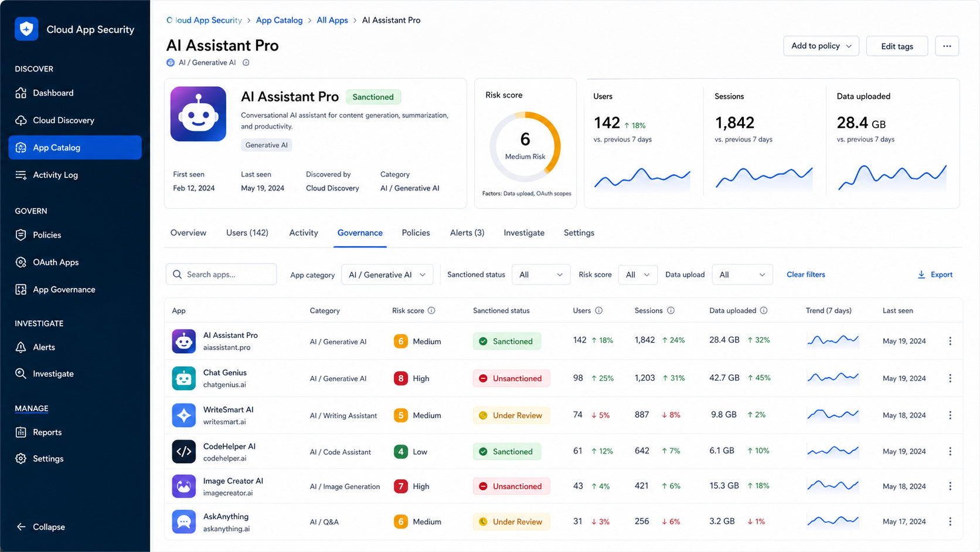This screenshot has width=980, height=552.
Task: Click the risk score gauge showing 6
Action: [525, 146]
